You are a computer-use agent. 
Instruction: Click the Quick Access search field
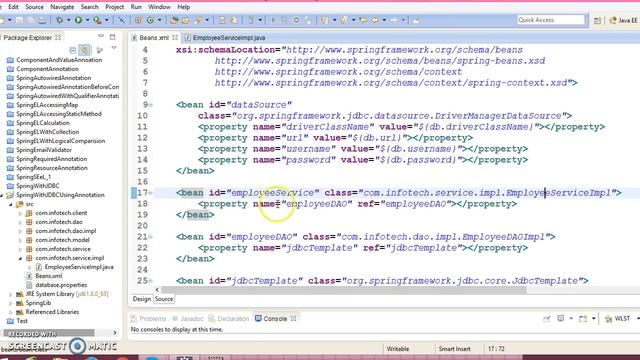pyautogui.click(x=551, y=20)
